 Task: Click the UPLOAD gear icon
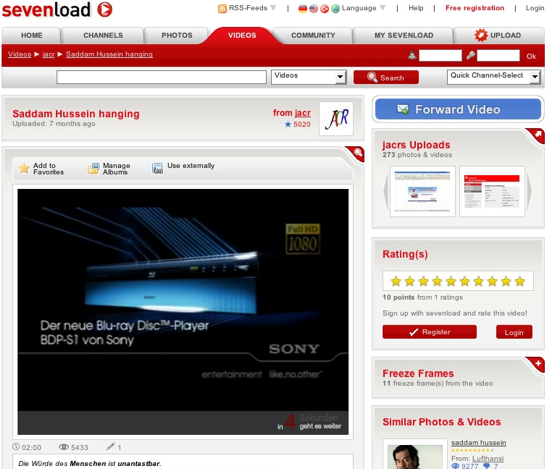[x=481, y=35]
